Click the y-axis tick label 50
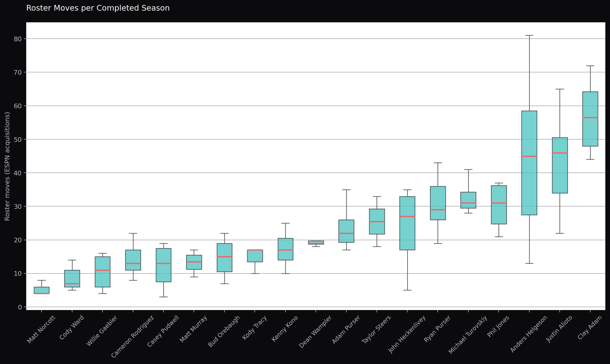This screenshot has height=364, width=610. tap(17, 140)
